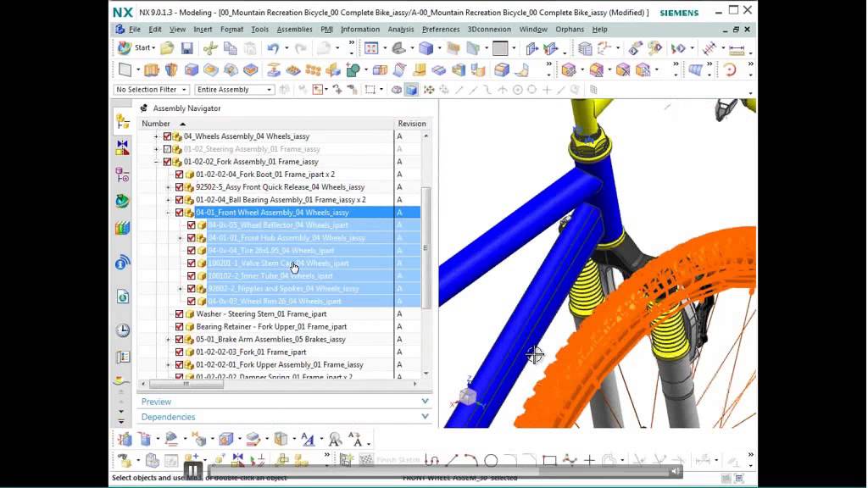
Task: Open the History clock sidebar icon
Action: pos(122,330)
